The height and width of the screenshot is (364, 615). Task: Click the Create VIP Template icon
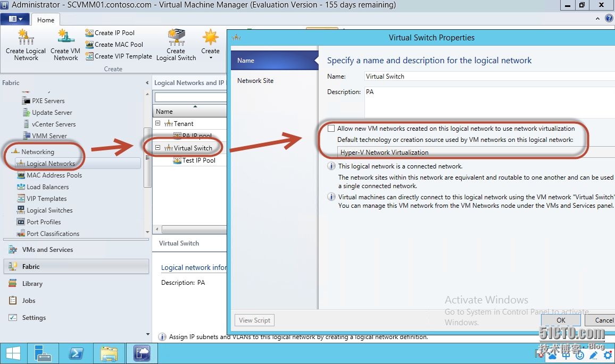coord(89,56)
